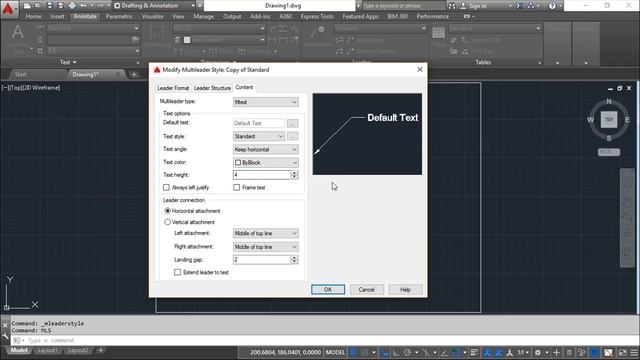
Task: Click the Table icon in ribbon Tables panel
Action: click(438, 33)
